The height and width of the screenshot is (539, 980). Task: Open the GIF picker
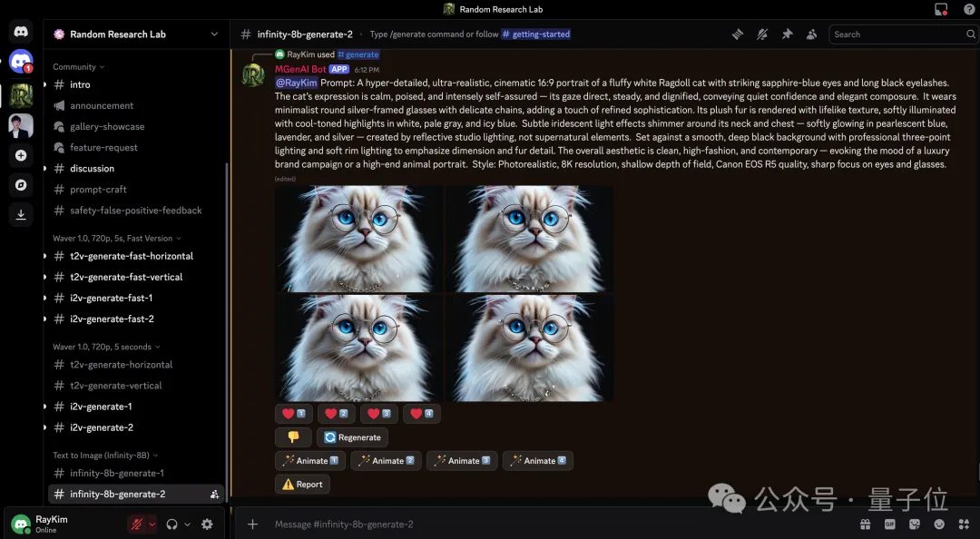tap(889, 524)
